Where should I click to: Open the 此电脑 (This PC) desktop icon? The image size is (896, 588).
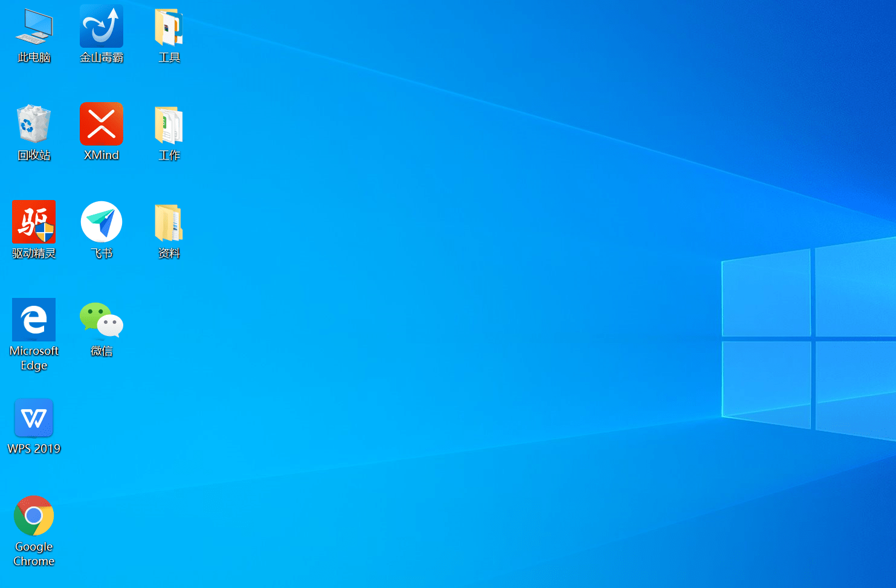coord(34,27)
